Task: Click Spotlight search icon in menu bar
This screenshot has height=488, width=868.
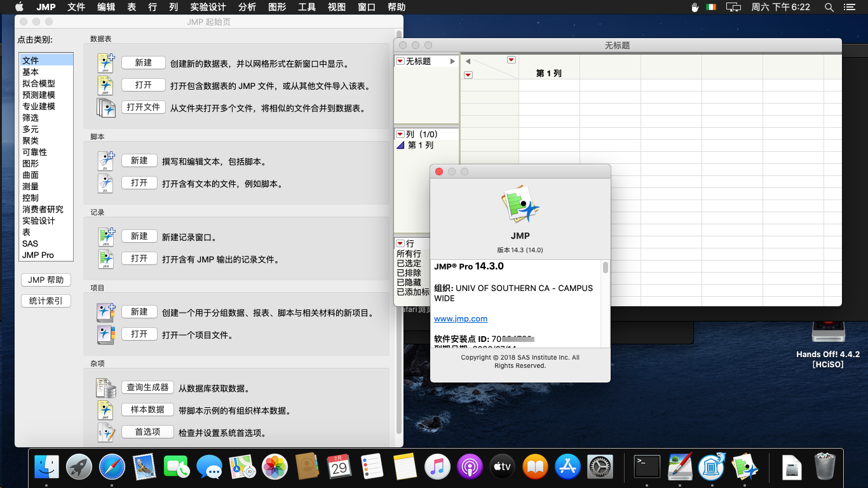Action: [829, 7]
